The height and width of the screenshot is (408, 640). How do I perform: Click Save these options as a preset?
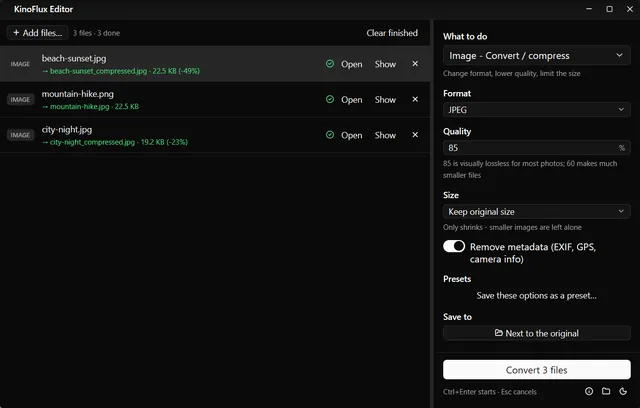pos(536,295)
